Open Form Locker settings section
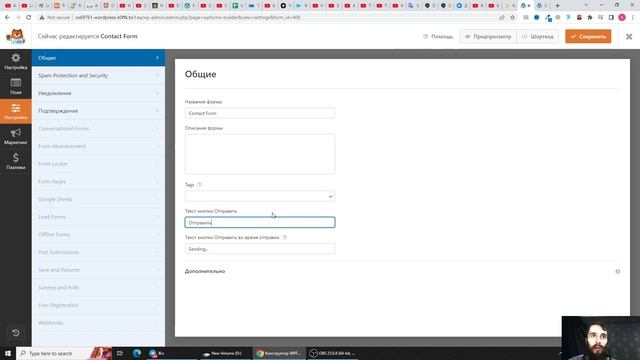This screenshot has height=360, width=640. (98, 164)
